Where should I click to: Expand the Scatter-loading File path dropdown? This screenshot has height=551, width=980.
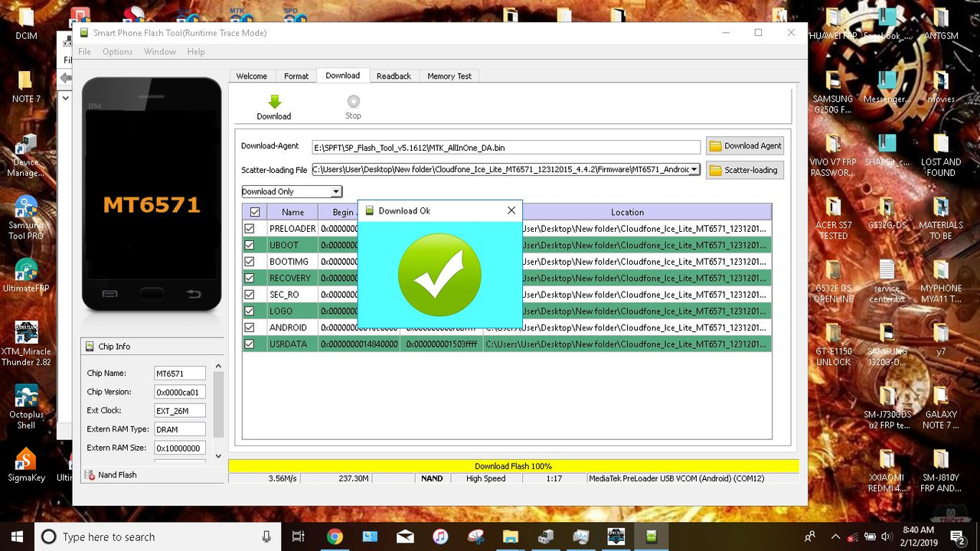pos(694,170)
